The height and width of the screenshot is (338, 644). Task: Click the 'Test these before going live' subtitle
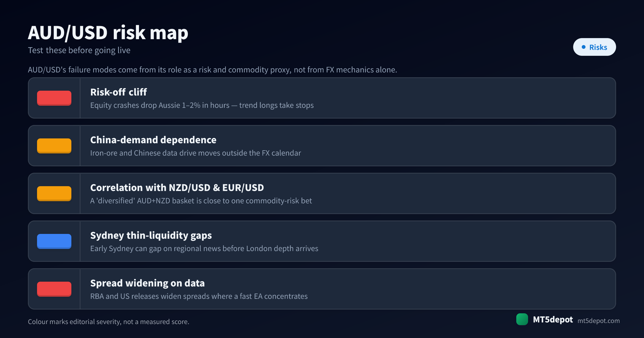coord(79,50)
